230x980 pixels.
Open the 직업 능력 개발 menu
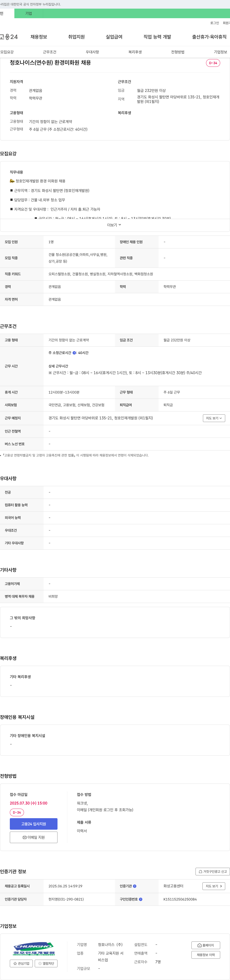(157, 37)
